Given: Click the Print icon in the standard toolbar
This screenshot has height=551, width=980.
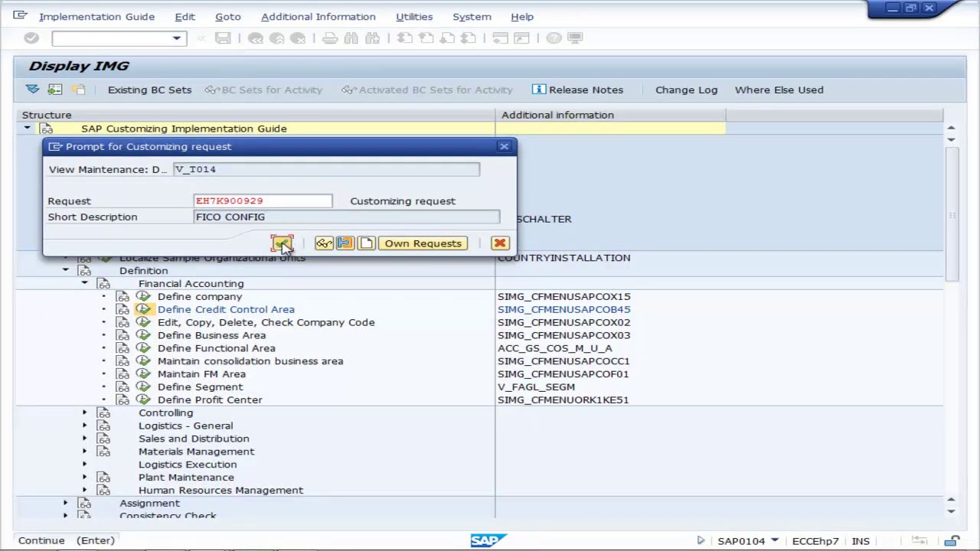Looking at the screenshot, I should pos(330,38).
